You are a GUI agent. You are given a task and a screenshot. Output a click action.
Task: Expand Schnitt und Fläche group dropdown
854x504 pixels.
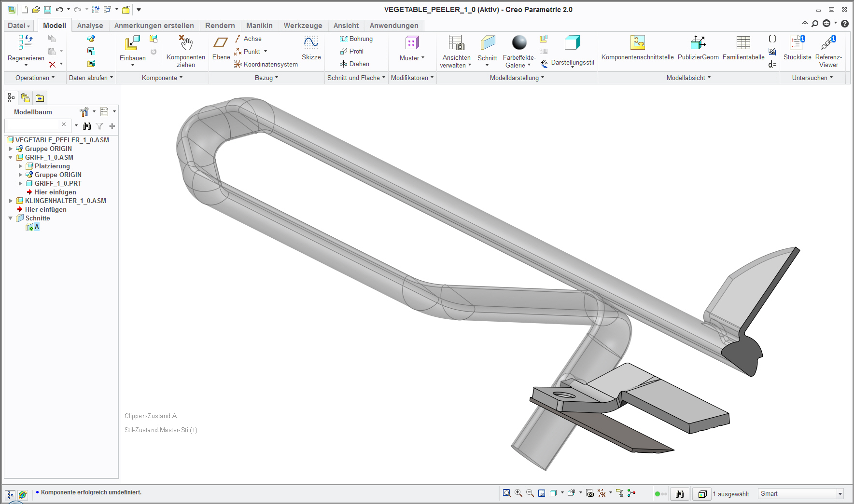[356, 78]
